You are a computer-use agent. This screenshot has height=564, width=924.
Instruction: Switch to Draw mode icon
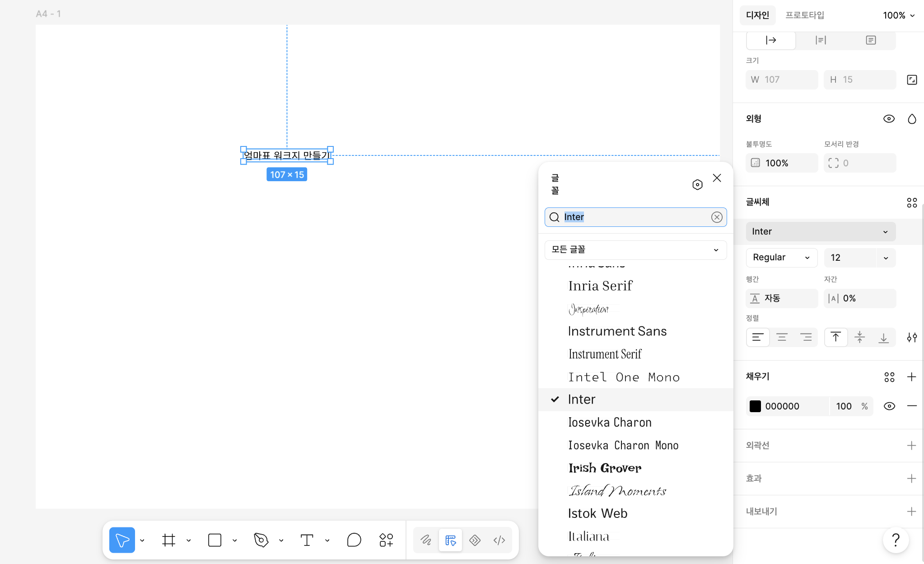point(426,540)
